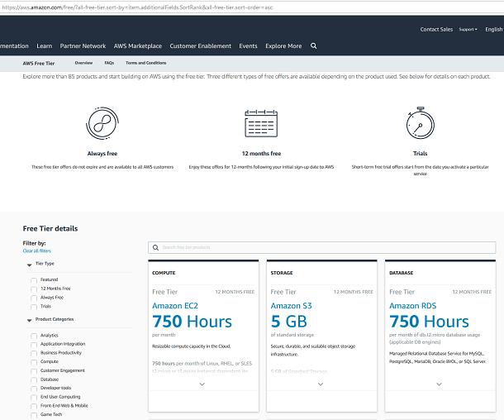Collapse the Tier Type filter section
The image size is (504, 420).
pos(29,265)
